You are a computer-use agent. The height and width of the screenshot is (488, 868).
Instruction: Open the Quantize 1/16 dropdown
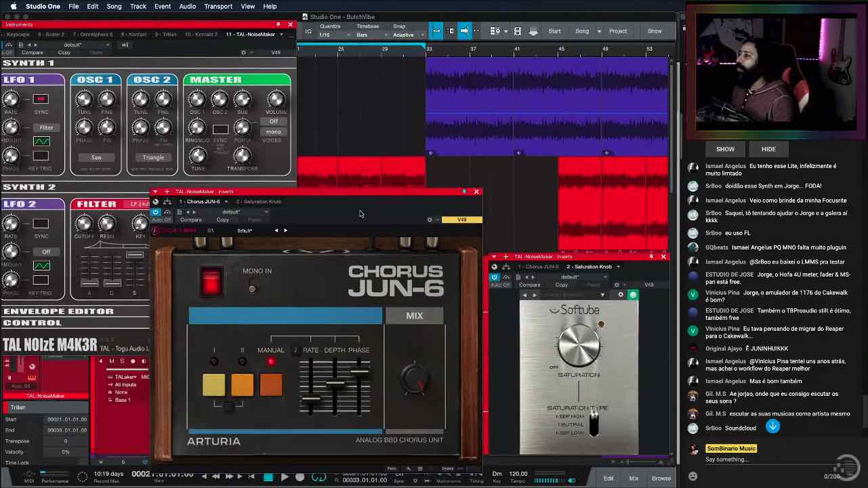335,35
